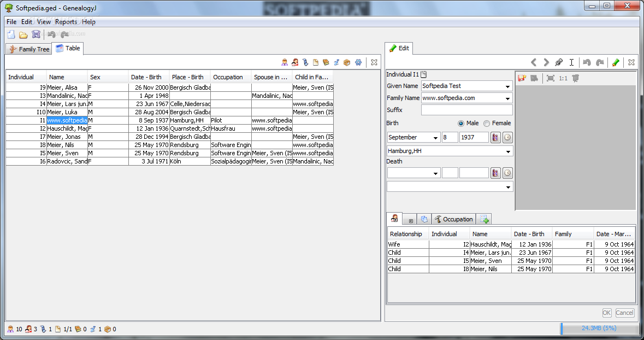Add a new property tab
This screenshot has height=340, width=644.
(x=485, y=220)
